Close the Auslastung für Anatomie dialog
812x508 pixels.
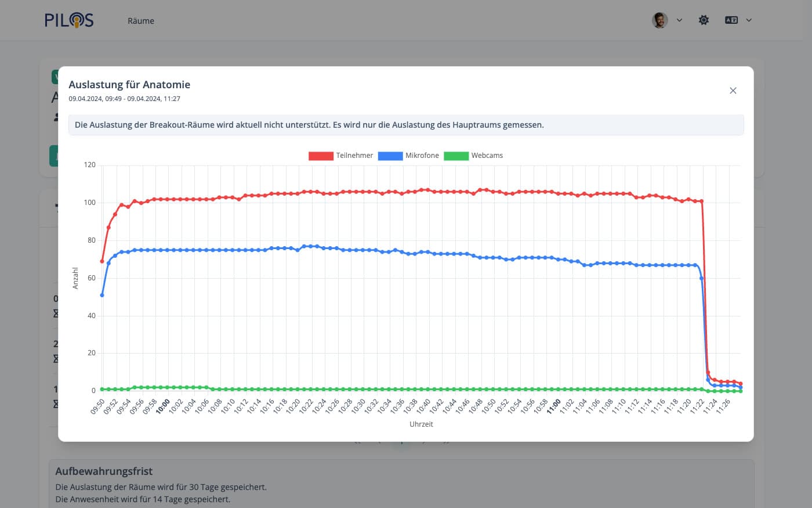pyautogui.click(x=733, y=91)
